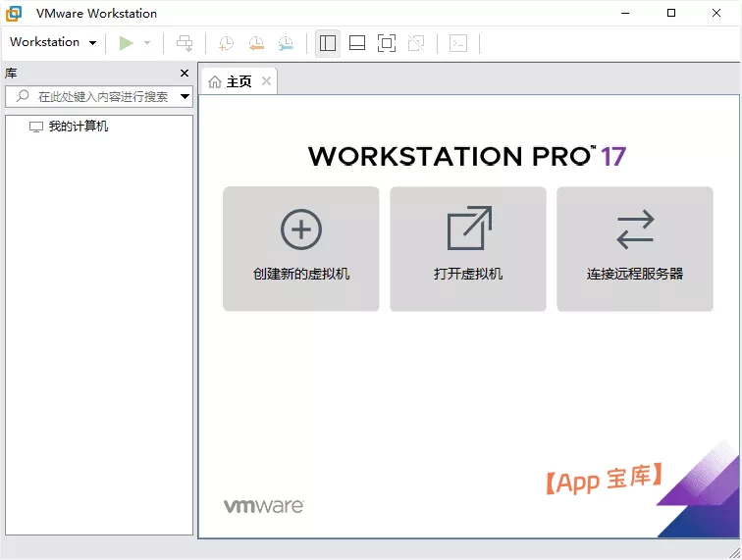This screenshot has width=742, height=560.
Task: Click 创建新的虚拟机 button
Action: pyautogui.click(x=301, y=249)
